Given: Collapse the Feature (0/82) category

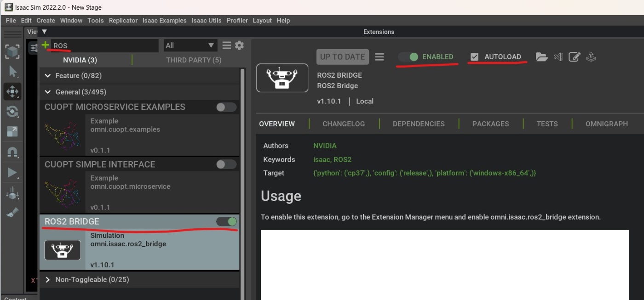Looking at the screenshot, I should [x=47, y=75].
